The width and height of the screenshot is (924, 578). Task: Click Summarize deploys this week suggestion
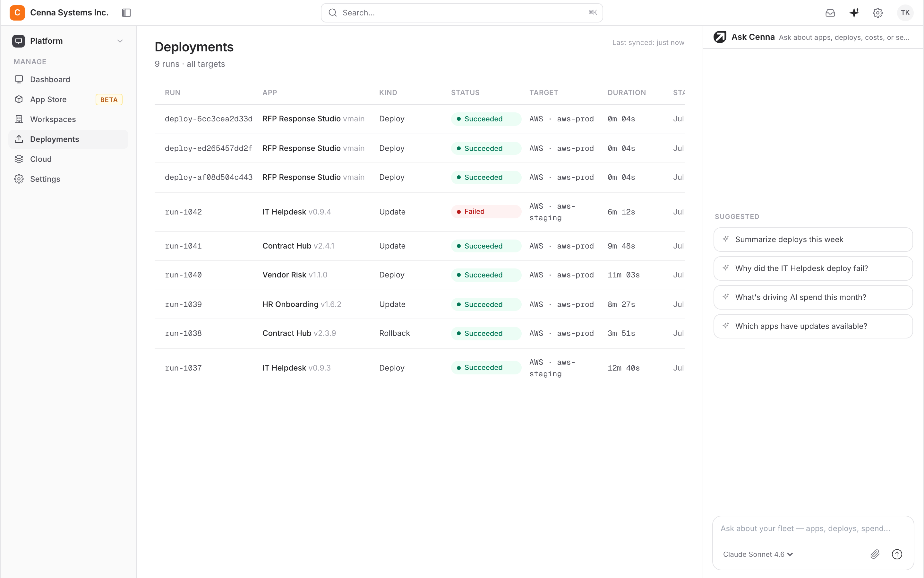click(813, 239)
